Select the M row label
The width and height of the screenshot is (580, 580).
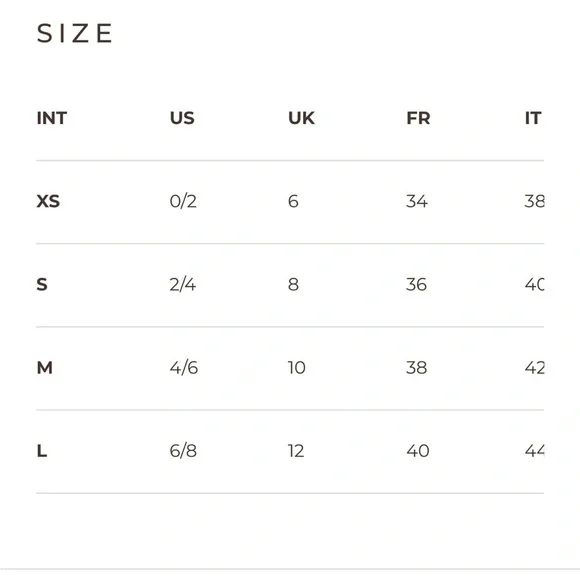45,368
